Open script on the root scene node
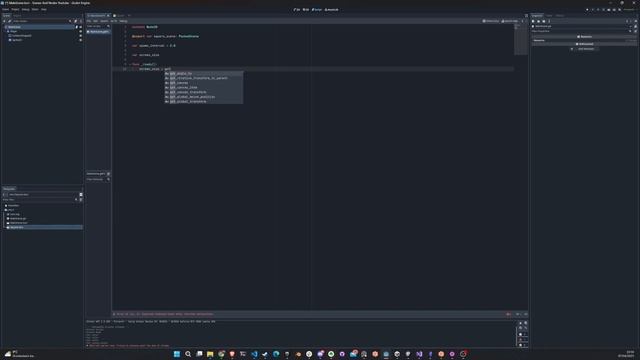This screenshot has width=640, height=360. (x=76, y=27)
